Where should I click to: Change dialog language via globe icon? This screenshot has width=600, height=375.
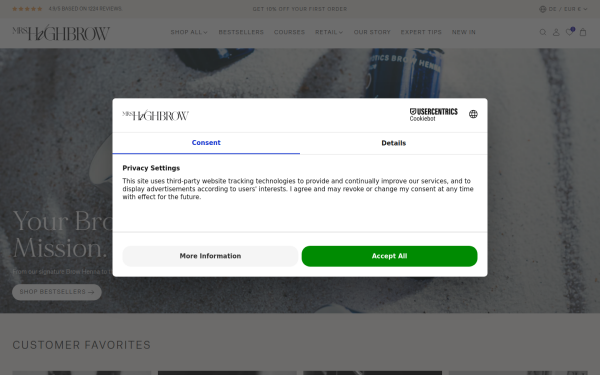point(473,114)
